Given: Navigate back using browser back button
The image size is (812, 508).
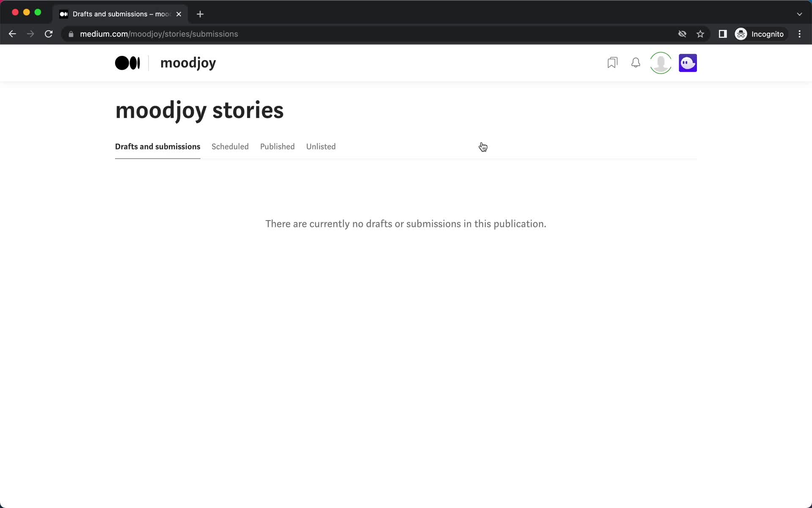Looking at the screenshot, I should click(x=12, y=34).
